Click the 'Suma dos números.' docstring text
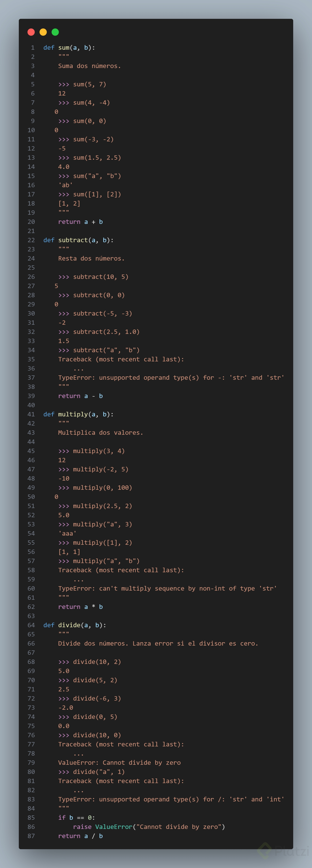This screenshot has width=312, height=868. [89, 66]
